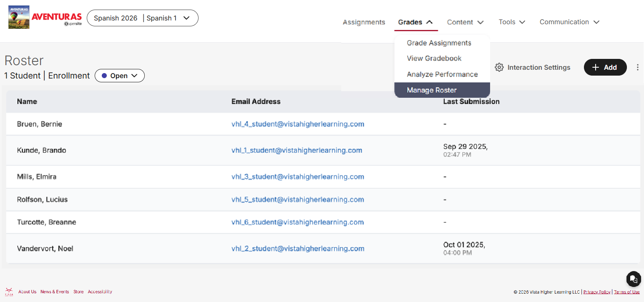Expand the Tools menu

(512, 22)
